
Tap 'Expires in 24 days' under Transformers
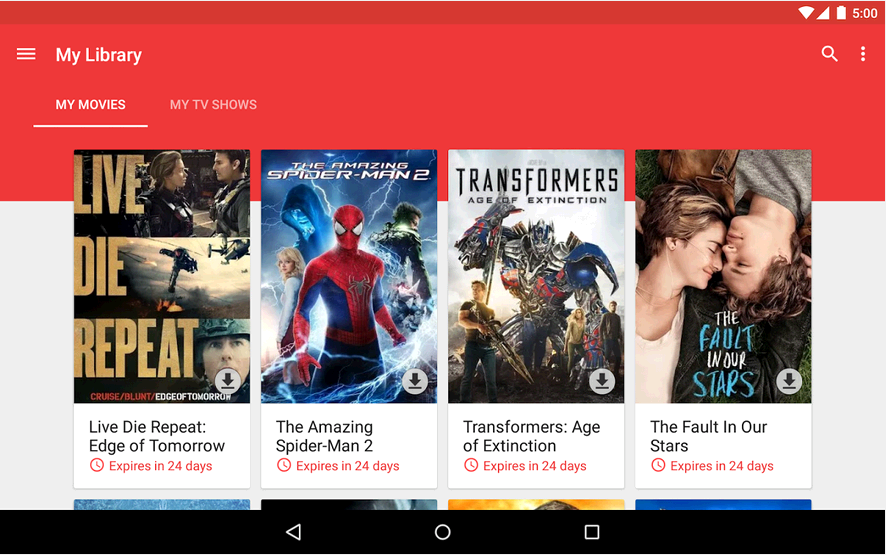pos(535,466)
